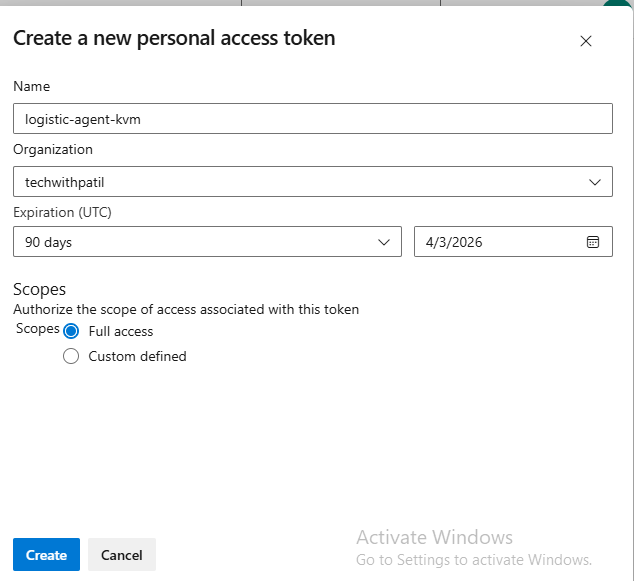Expand the Organization dropdown chevron
This screenshot has height=581, width=634.
594,182
